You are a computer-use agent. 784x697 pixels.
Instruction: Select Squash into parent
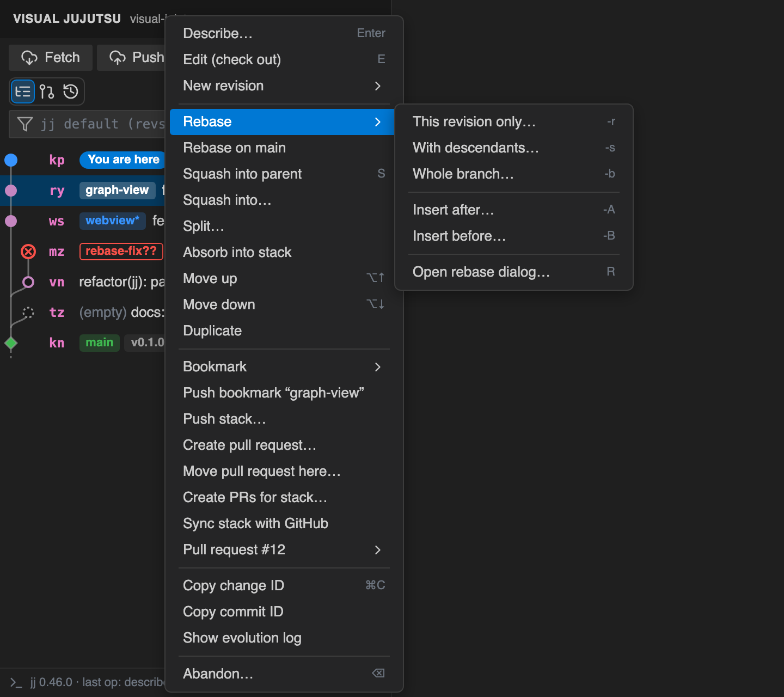pos(283,174)
